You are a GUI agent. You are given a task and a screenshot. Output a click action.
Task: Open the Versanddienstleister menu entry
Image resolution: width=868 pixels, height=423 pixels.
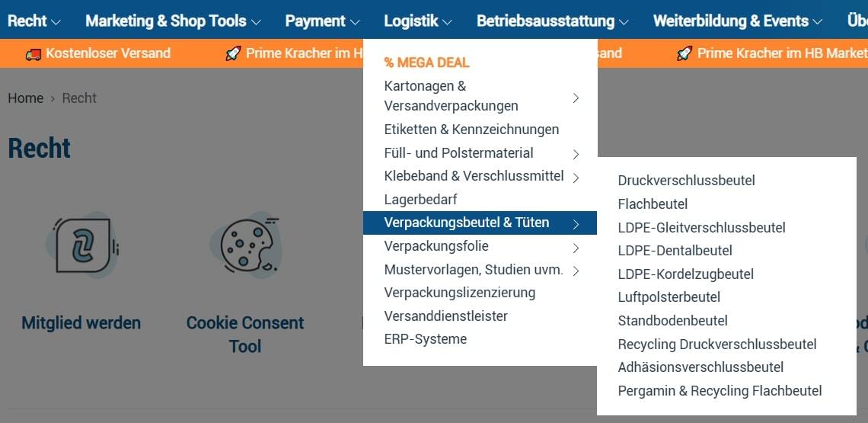pyautogui.click(x=445, y=316)
